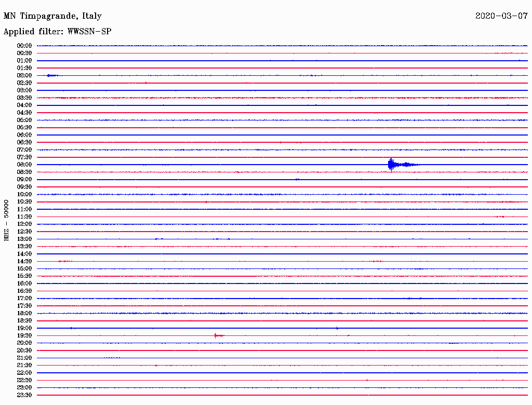Select the 19:30 time label
The width and height of the screenshot is (532, 405).
point(24,335)
